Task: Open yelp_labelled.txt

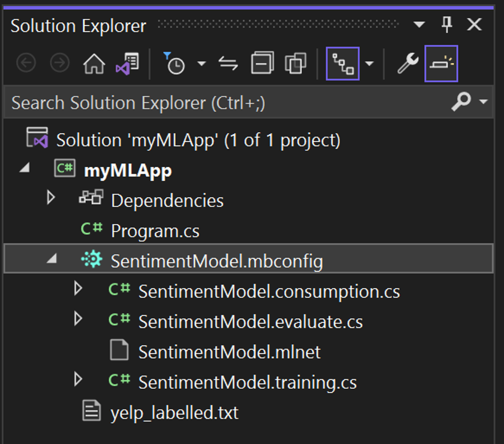Action: [174, 412]
